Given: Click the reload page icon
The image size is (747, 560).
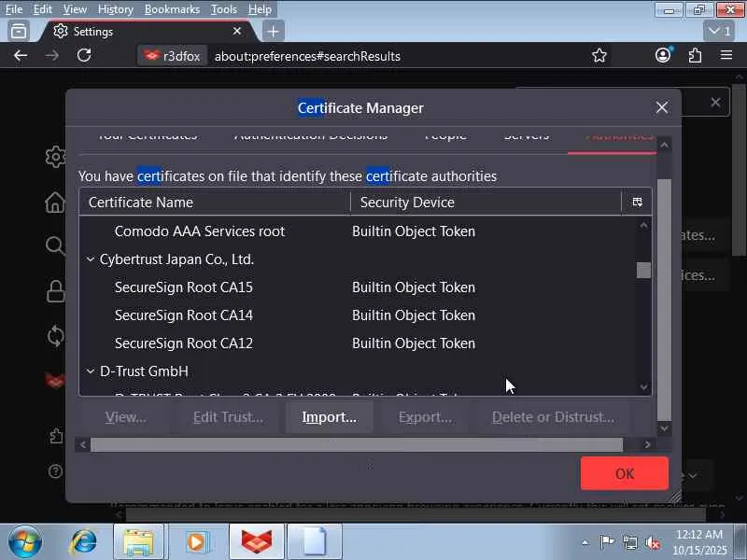Looking at the screenshot, I should tap(84, 56).
